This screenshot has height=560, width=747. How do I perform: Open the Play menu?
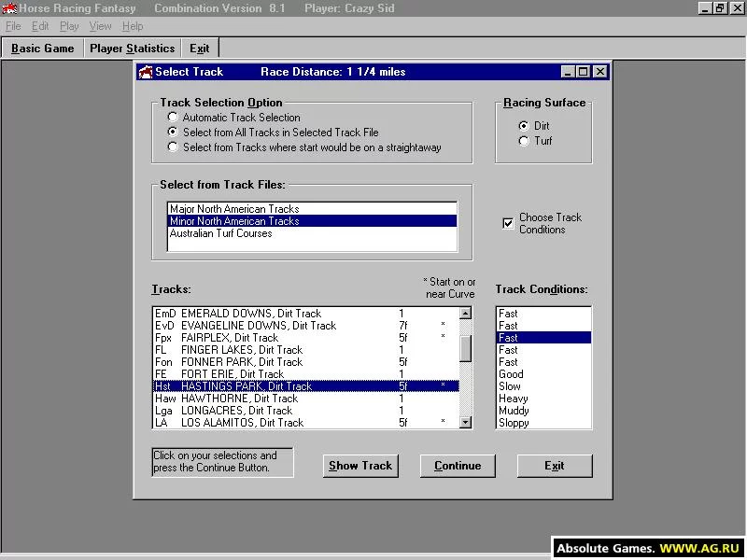[x=69, y=26]
